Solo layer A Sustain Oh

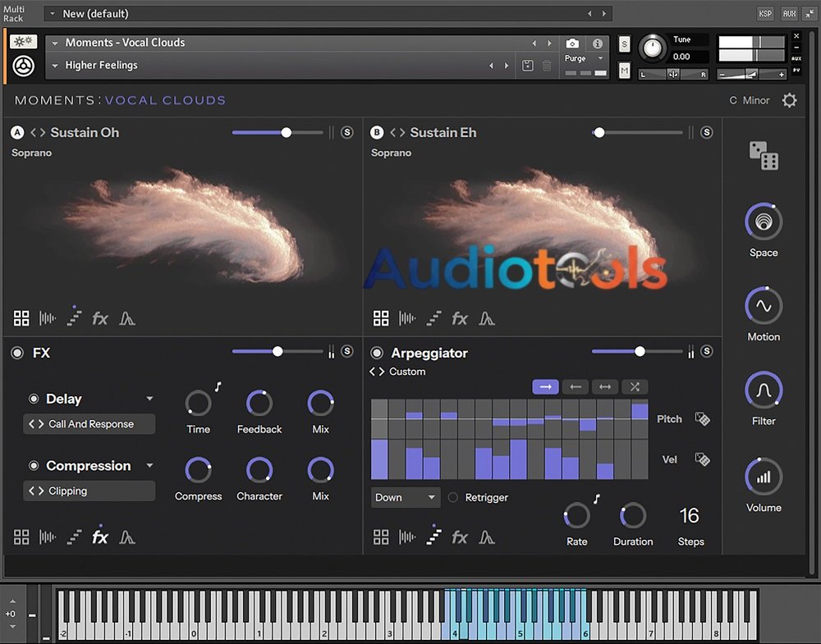[347, 132]
